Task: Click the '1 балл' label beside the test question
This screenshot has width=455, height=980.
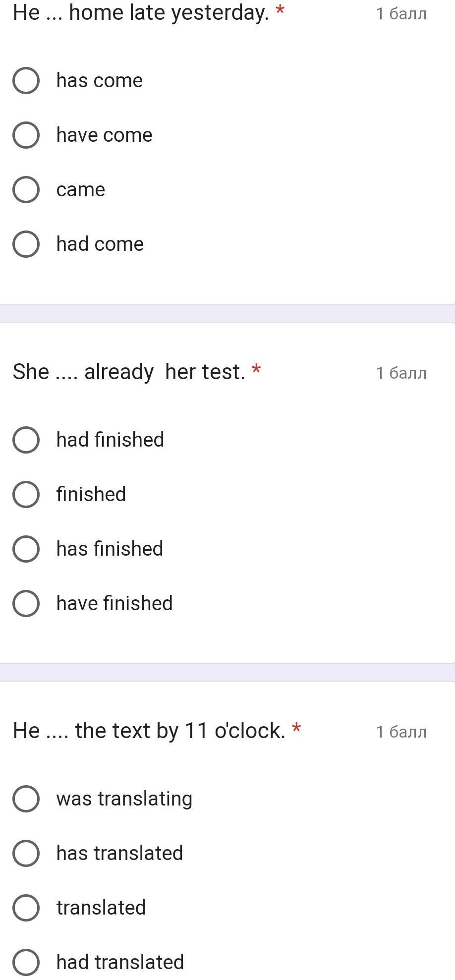Action: click(401, 373)
